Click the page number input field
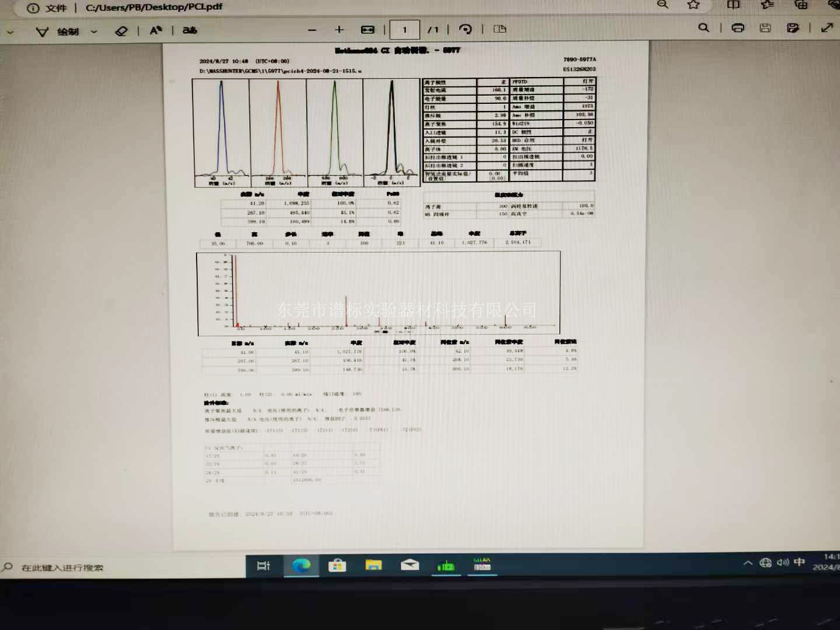The height and width of the screenshot is (630, 840). [404, 30]
